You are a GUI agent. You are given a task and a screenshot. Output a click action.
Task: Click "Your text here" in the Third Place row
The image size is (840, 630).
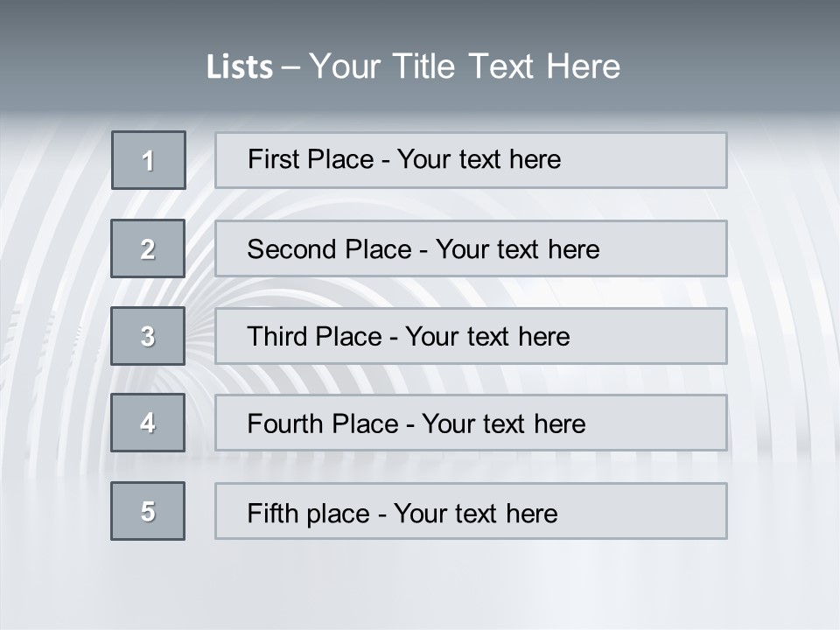(487, 337)
